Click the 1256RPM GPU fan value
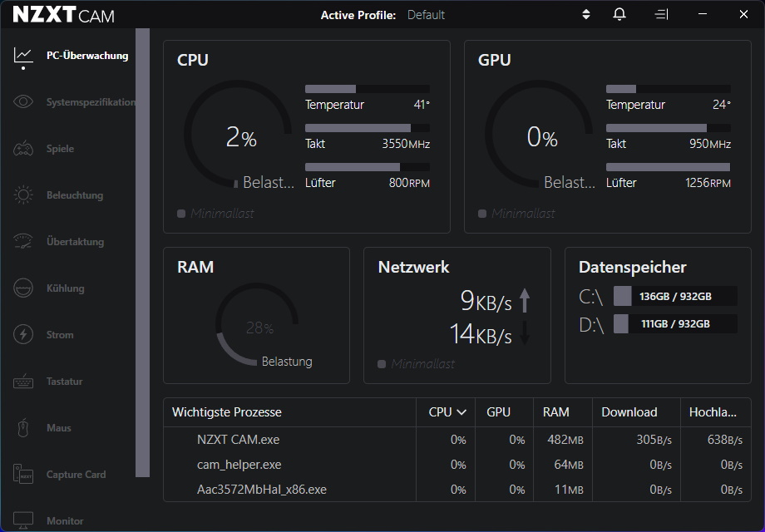 (x=708, y=183)
